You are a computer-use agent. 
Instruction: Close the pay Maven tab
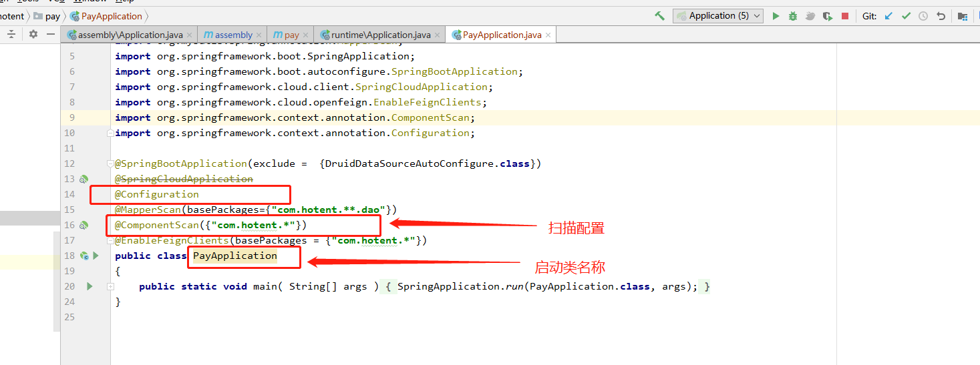tap(306, 35)
